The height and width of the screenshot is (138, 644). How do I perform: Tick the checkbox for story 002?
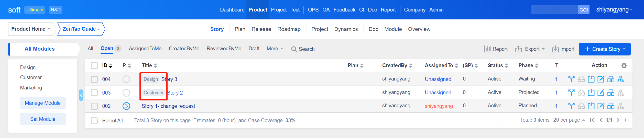94,106
